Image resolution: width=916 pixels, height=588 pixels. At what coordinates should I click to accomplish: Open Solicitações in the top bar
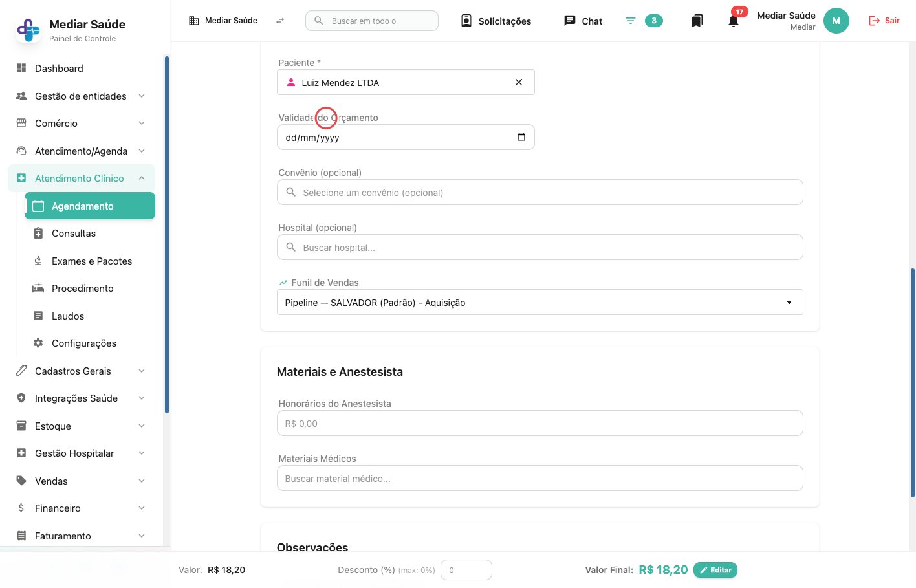[x=496, y=21]
